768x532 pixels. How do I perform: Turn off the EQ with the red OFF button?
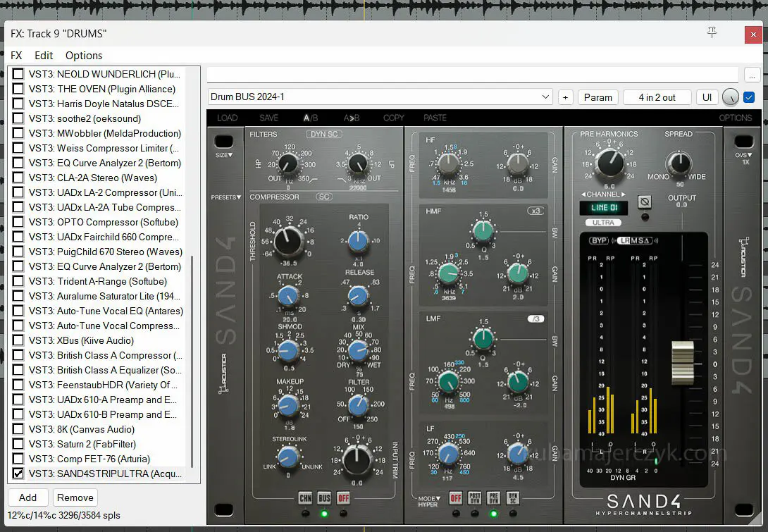(456, 498)
